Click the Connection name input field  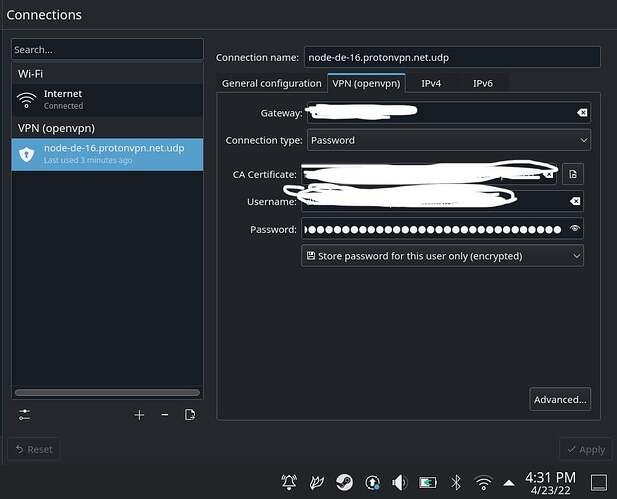point(452,58)
